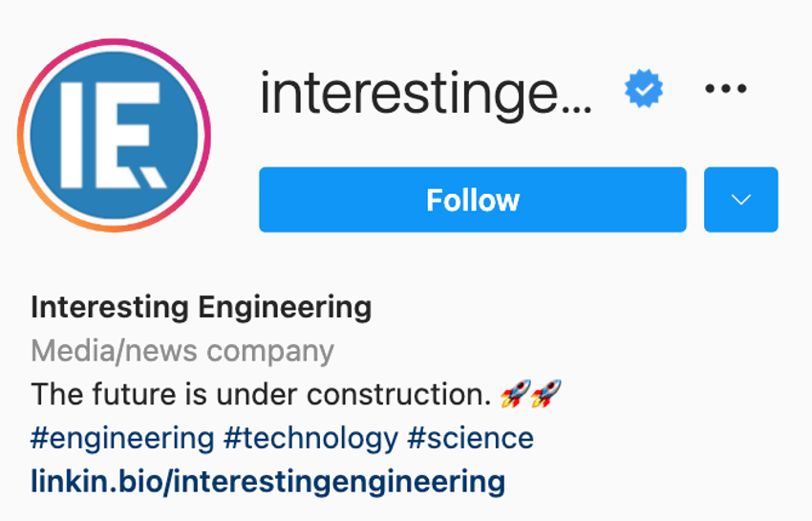Viewport: 812px width, 521px height.
Task: Click the chevron icon inside blue button
Action: [x=741, y=200]
